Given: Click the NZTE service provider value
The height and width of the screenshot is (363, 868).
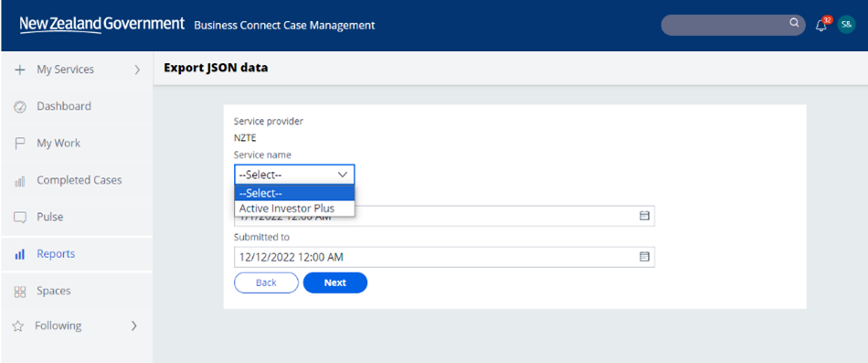Looking at the screenshot, I should pos(245,139).
